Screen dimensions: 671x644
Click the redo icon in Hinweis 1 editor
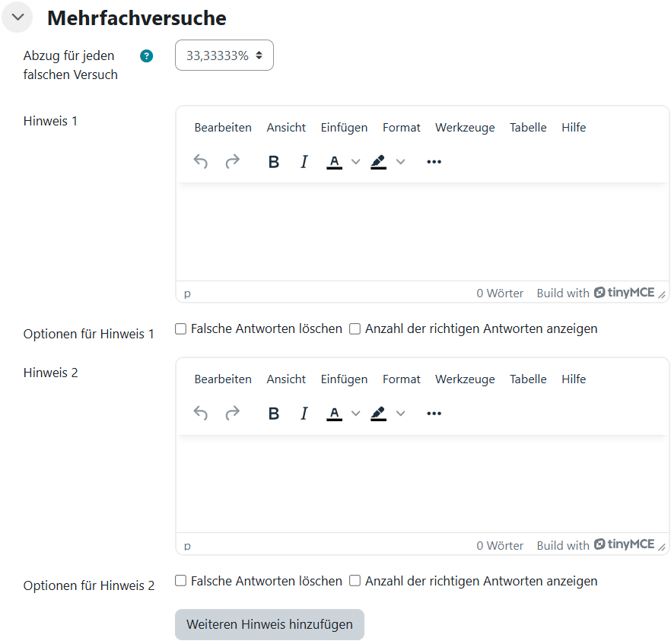[232, 161]
